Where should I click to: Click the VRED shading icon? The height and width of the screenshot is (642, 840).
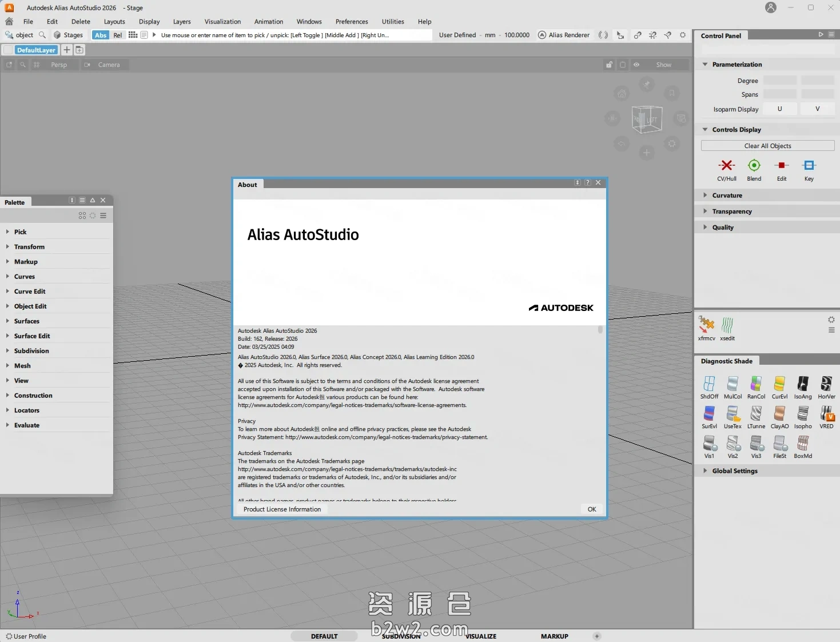point(826,413)
